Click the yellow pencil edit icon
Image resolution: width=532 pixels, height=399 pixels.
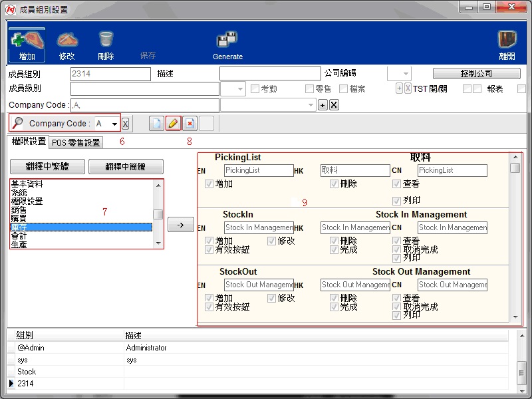pos(173,123)
